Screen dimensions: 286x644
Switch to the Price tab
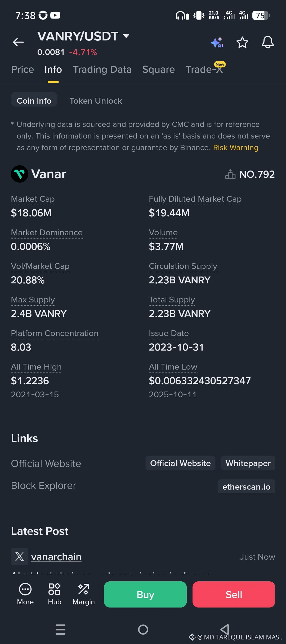click(23, 70)
